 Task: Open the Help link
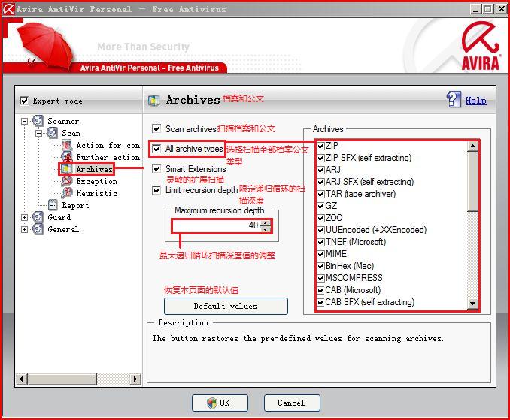475,101
